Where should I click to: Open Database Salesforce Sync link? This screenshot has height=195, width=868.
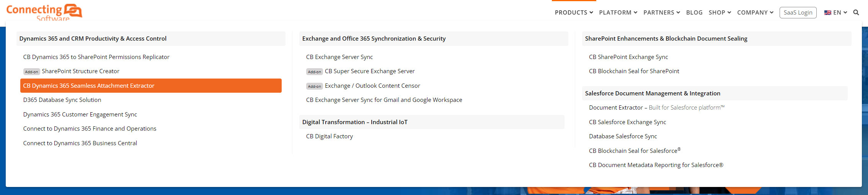tap(623, 136)
